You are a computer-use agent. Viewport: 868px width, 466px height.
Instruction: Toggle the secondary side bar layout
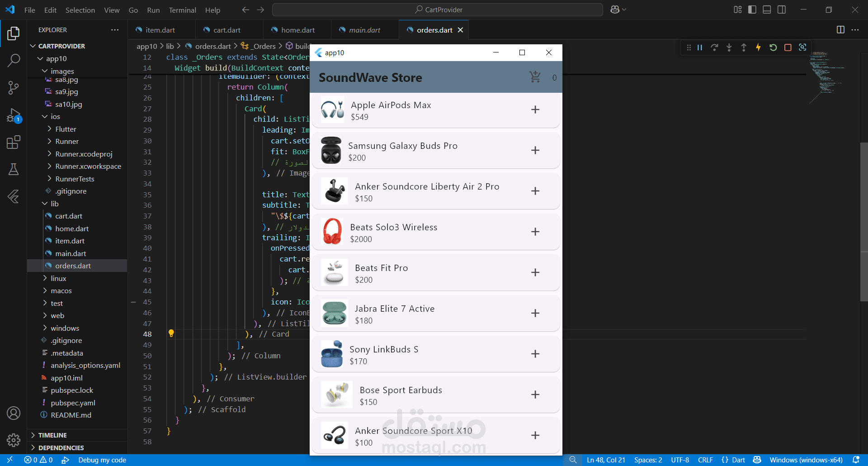tap(782, 10)
